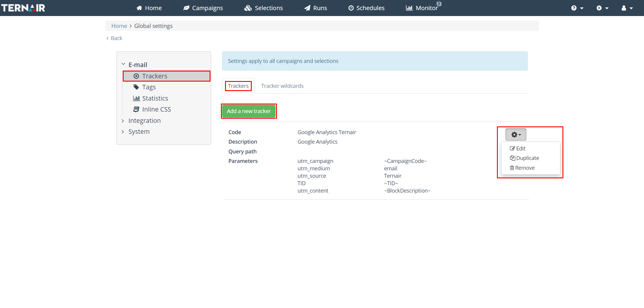Go Back using the Back link

pos(114,38)
